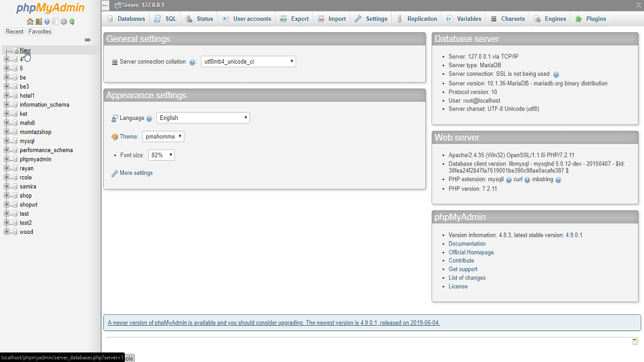Open the Documentation link
Screen dimensions: 644x362
467,244
